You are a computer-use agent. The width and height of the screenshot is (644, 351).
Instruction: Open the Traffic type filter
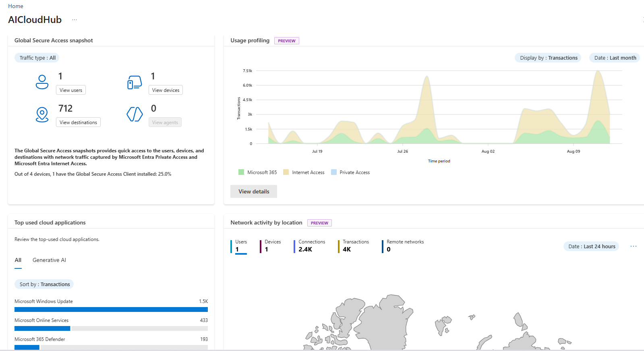(x=37, y=58)
